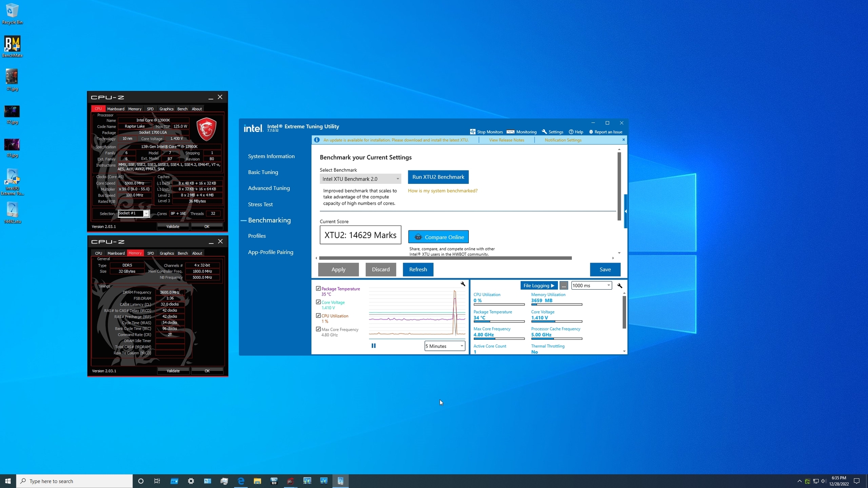Open Task View on the taskbar

(157, 481)
